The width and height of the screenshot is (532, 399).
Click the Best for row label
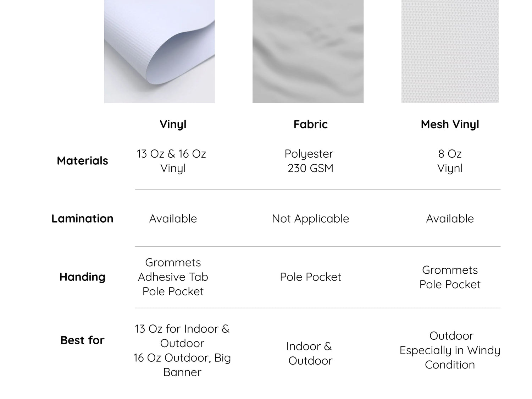tap(82, 340)
